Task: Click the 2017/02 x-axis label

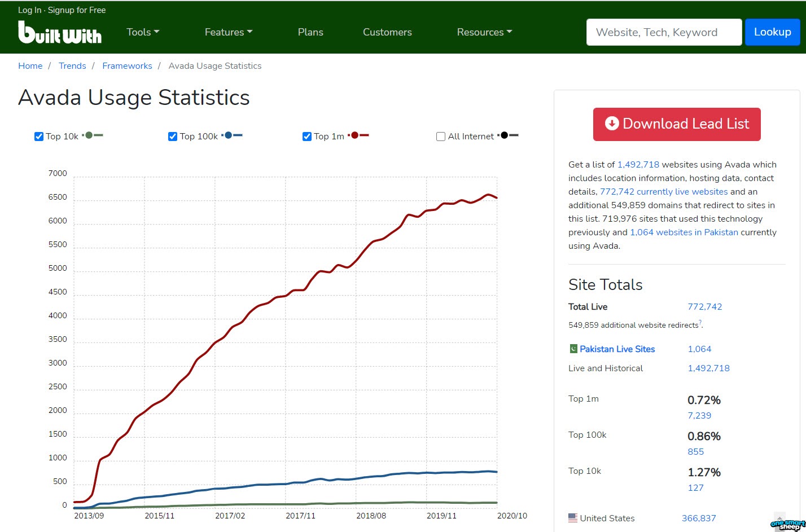Action: click(230, 516)
